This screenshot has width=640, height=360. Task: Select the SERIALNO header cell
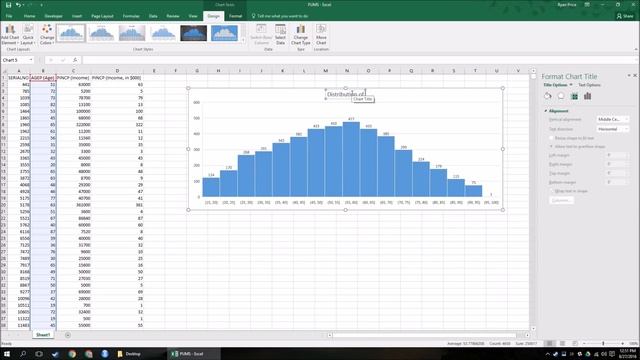click(x=19, y=78)
